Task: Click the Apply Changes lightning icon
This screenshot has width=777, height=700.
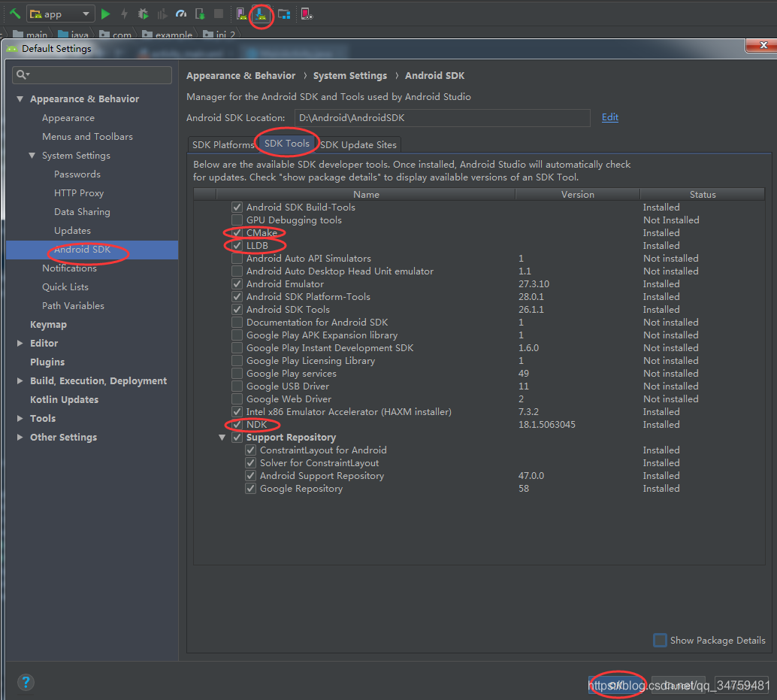Action: [124, 14]
